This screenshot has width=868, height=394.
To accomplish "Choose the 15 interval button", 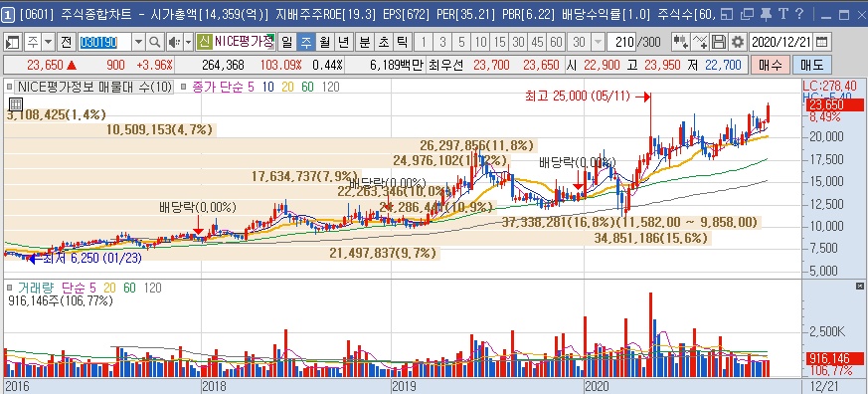I will click(x=500, y=42).
